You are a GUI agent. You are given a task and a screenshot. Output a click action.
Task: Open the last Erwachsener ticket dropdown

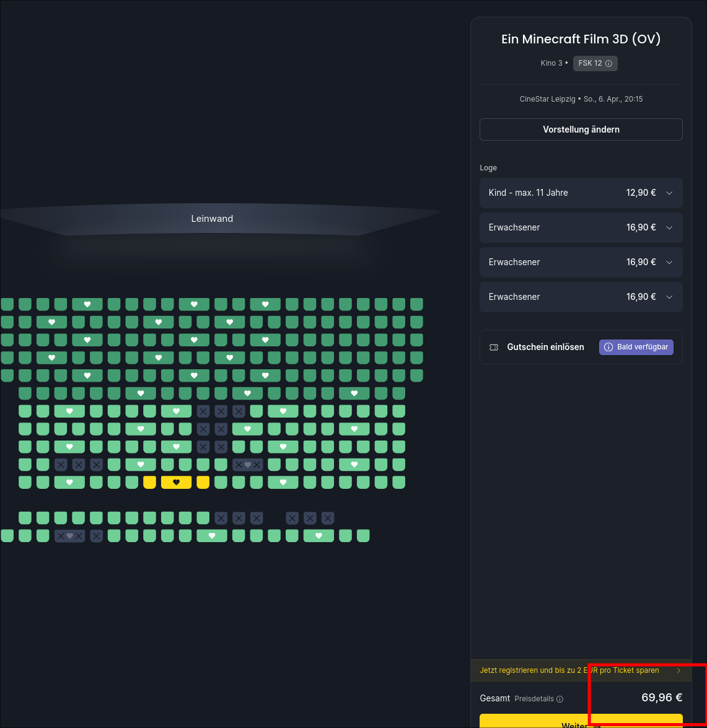(669, 297)
